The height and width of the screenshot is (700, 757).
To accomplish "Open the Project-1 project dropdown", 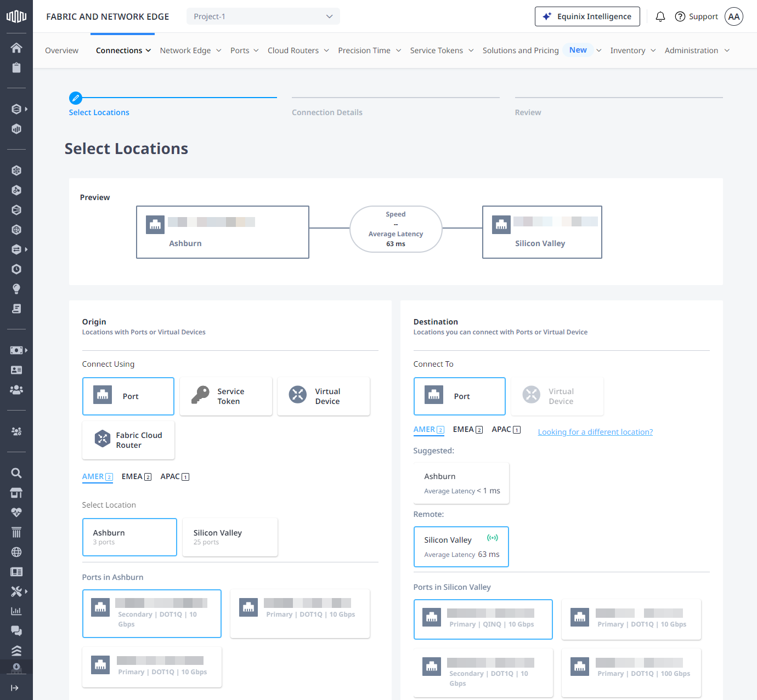I will [x=263, y=16].
